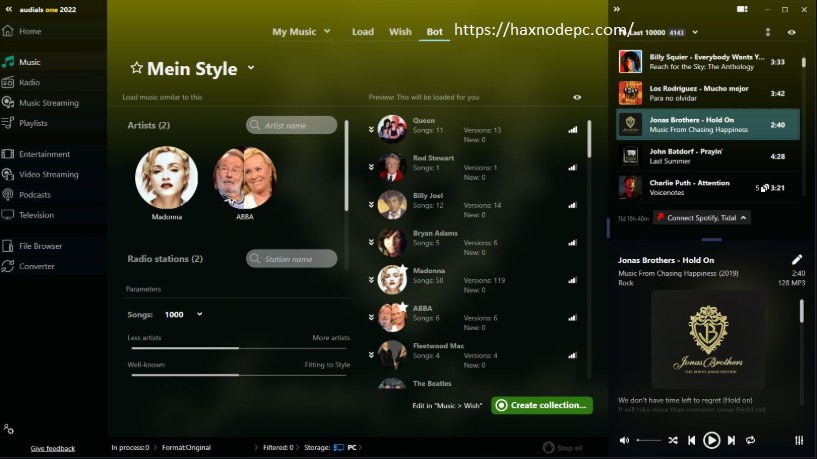Adjust the Less artists / More artists slider

click(239, 348)
